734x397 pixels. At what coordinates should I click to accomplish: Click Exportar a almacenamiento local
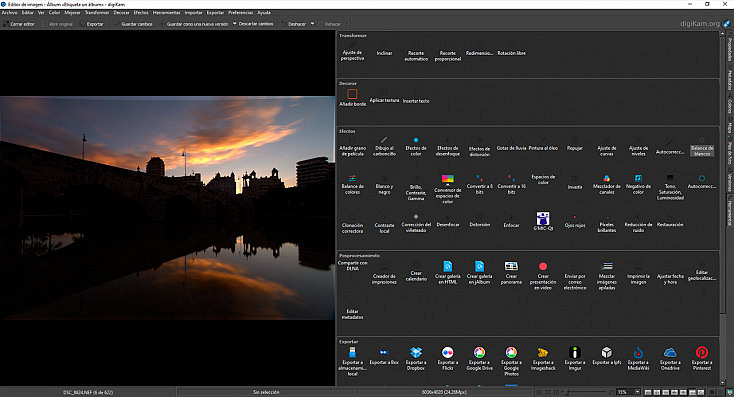point(352,361)
